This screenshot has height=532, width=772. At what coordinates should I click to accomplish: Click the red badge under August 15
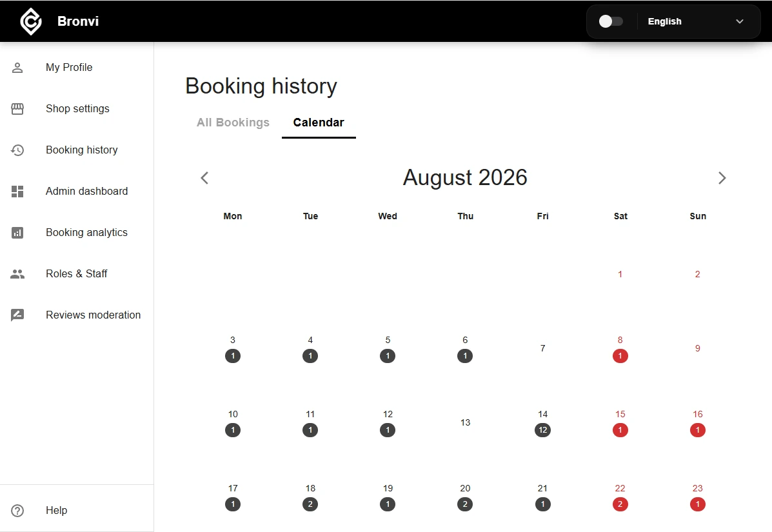coord(620,430)
